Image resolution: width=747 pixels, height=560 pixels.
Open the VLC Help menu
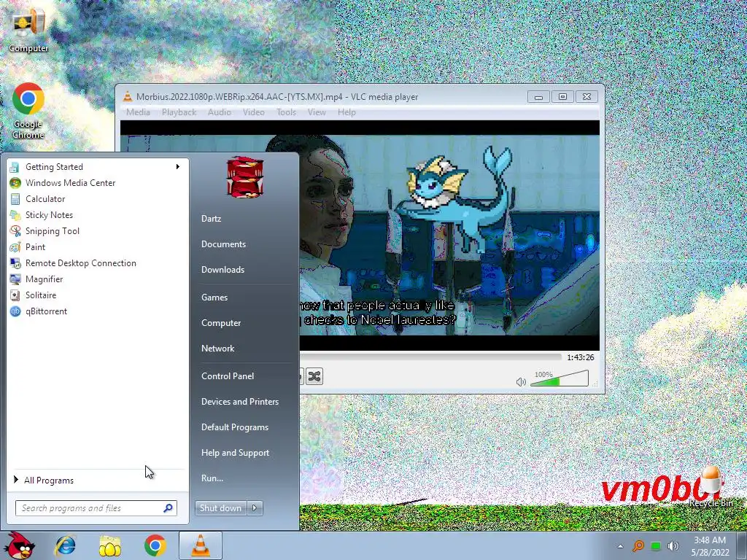tap(347, 112)
